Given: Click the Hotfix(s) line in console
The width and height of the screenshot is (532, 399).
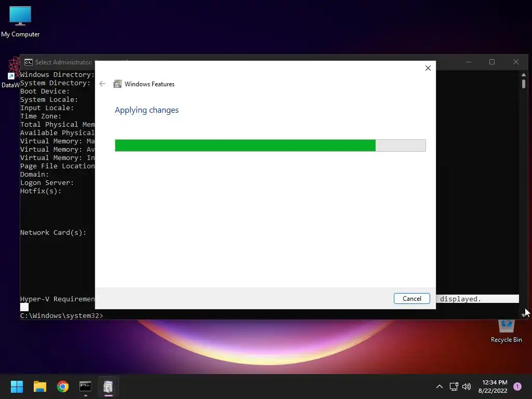Looking at the screenshot, I should tap(41, 191).
